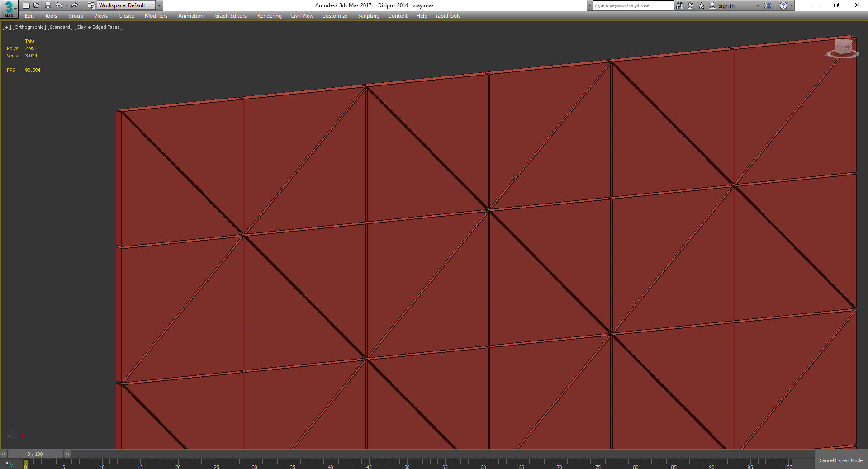Open the [+] viewport general menu
Screen dimensions: 868x469
point(6,27)
